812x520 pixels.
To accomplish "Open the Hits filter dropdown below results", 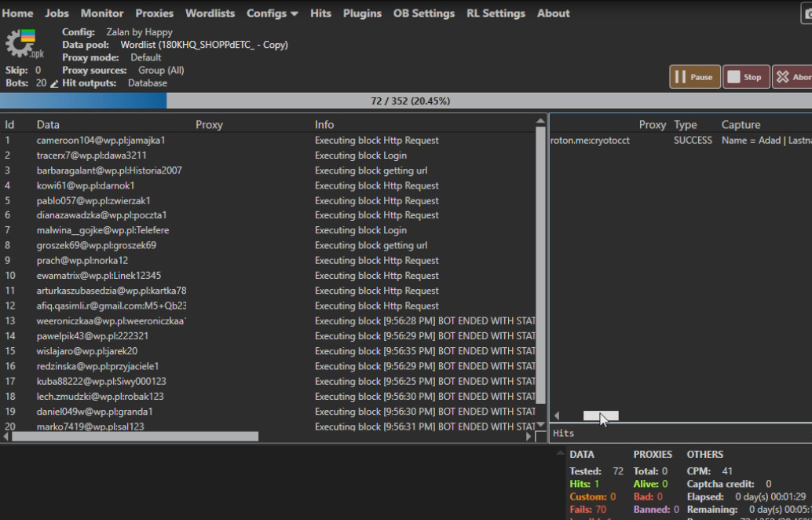I will point(680,433).
